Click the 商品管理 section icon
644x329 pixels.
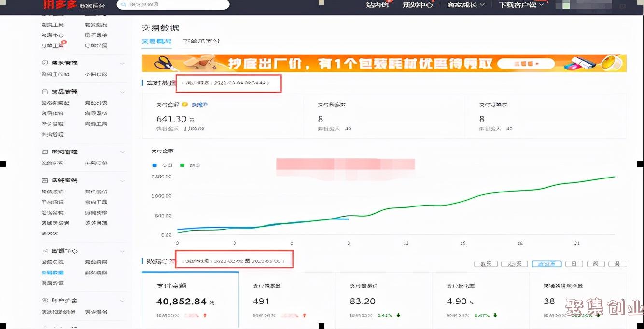tap(45, 91)
